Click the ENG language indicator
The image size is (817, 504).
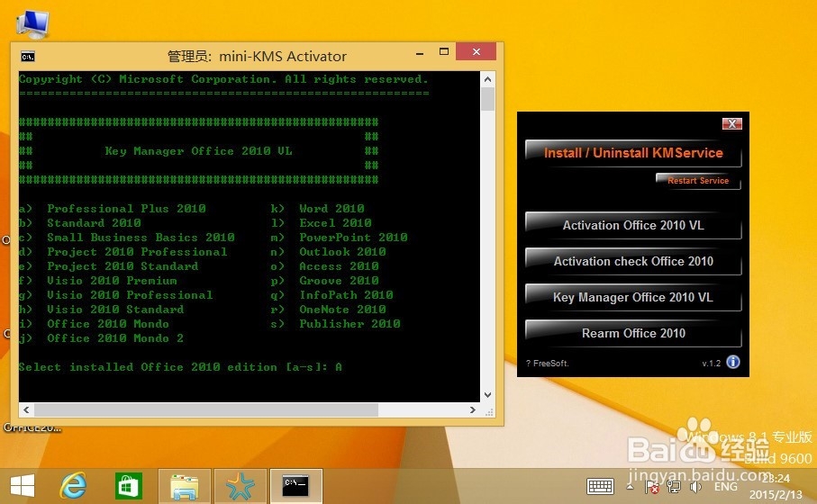click(726, 486)
